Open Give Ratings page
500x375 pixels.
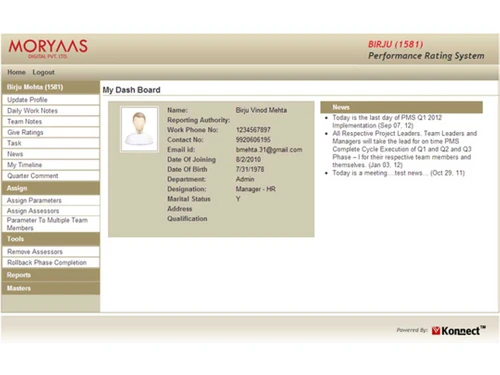(x=51, y=132)
